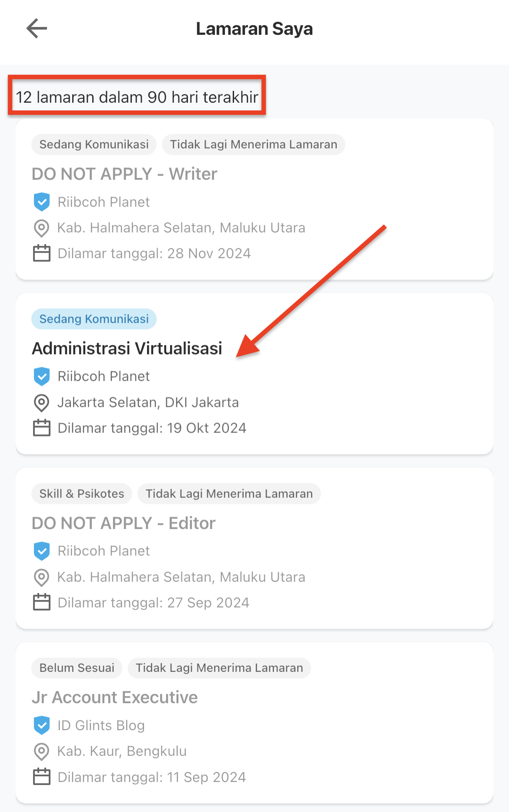Screen dimensions: 509x812
Task: Tap location pin next to Kab. Kaur, Bengkulu
Action: point(41,752)
